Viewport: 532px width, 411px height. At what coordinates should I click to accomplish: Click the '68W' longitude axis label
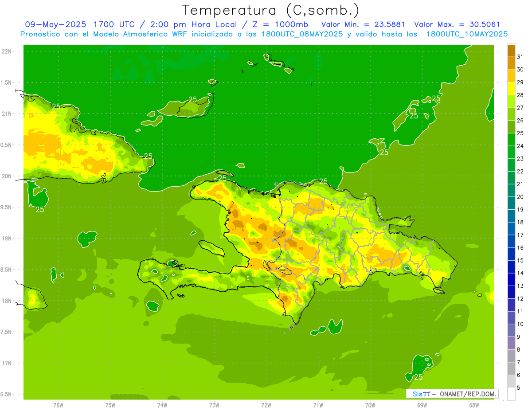(x=474, y=405)
